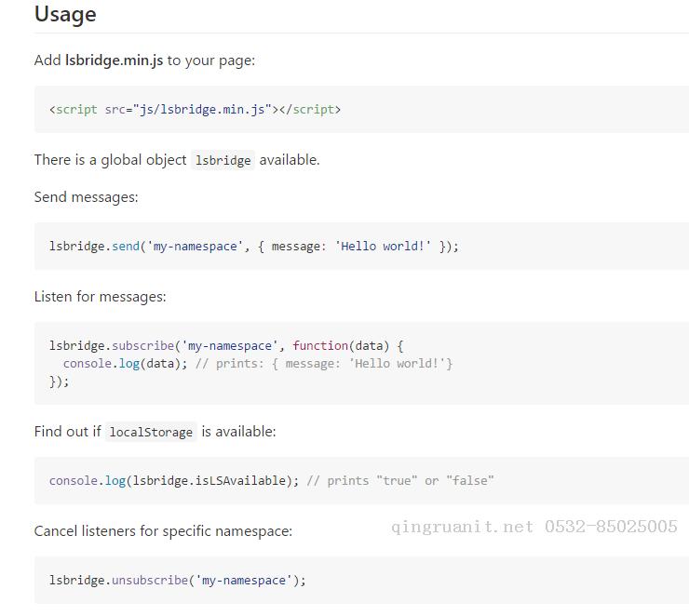Click 'Cancel listeners for specific namespace:' text
The width and height of the screenshot is (689, 616).
tap(163, 531)
